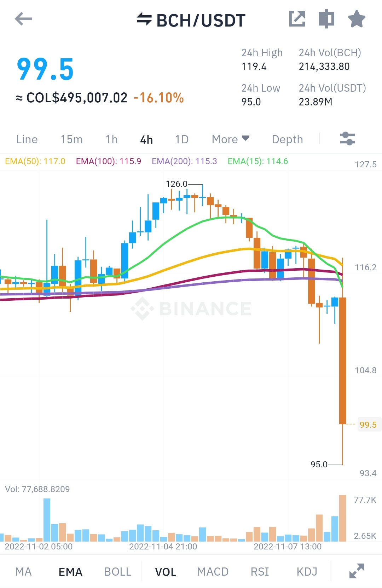
Task: Tap the fullscreen expand arrows icon
Action: (x=357, y=571)
